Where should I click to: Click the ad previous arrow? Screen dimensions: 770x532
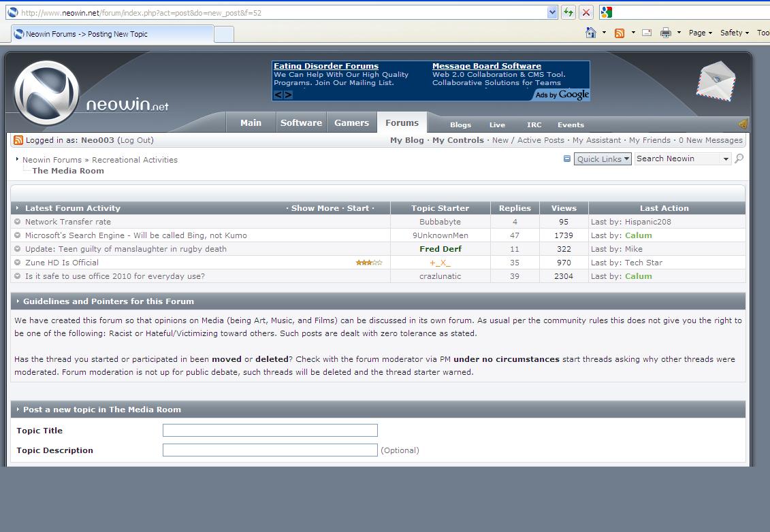click(x=278, y=95)
